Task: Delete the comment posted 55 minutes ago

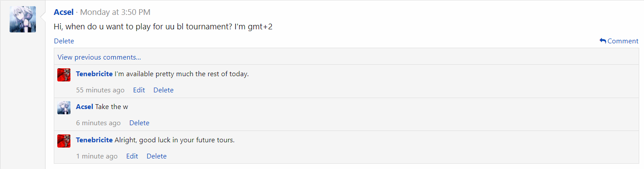Action: [x=164, y=90]
